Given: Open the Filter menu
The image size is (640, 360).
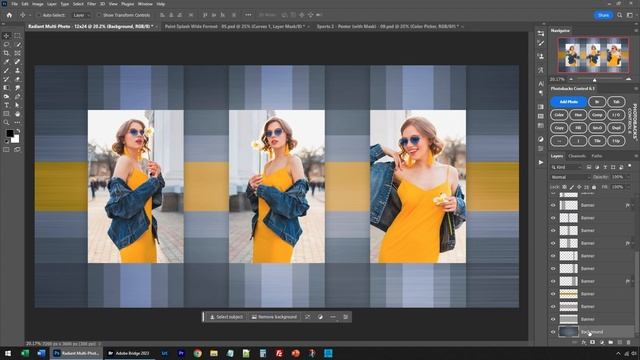Looking at the screenshot, I should point(91,4).
